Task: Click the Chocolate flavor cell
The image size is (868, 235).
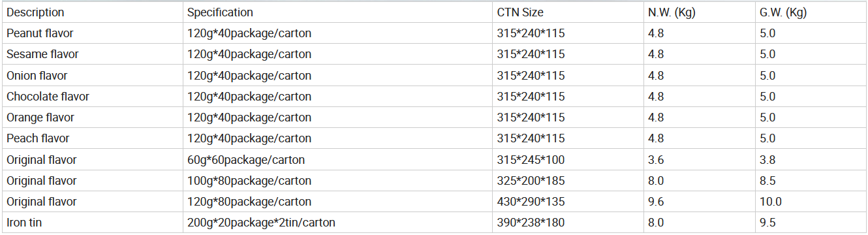Action: [x=92, y=97]
